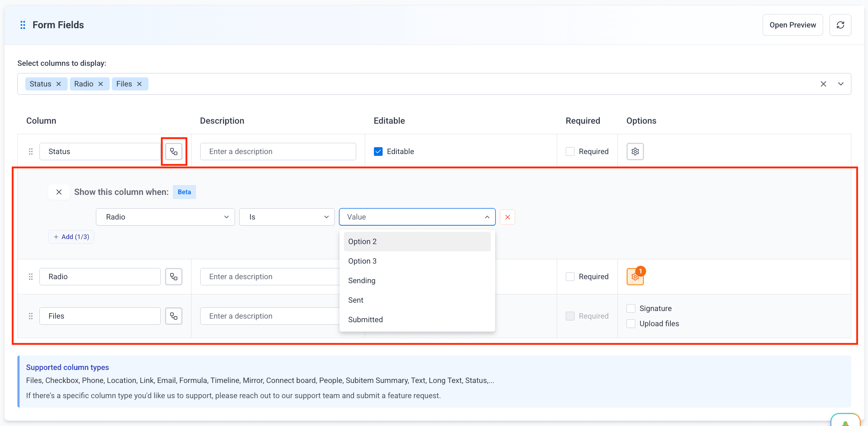Click the Radio row drag handle
868x426 pixels.
(x=31, y=277)
